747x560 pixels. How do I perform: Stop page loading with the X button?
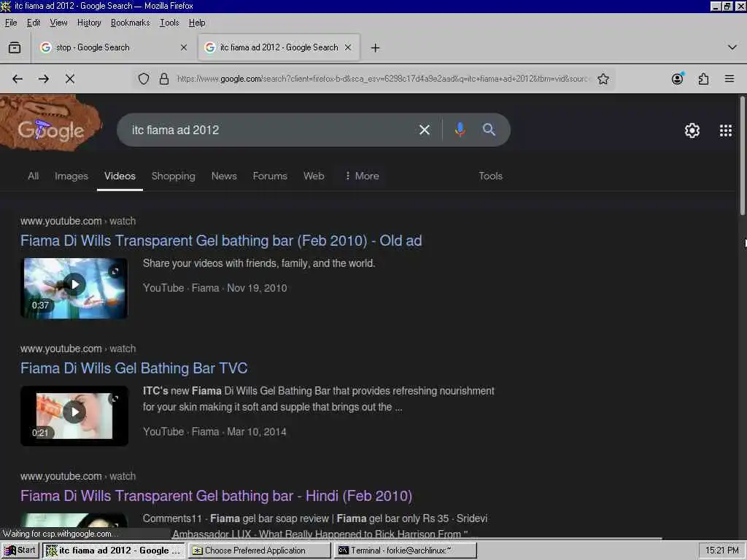pos(70,79)
